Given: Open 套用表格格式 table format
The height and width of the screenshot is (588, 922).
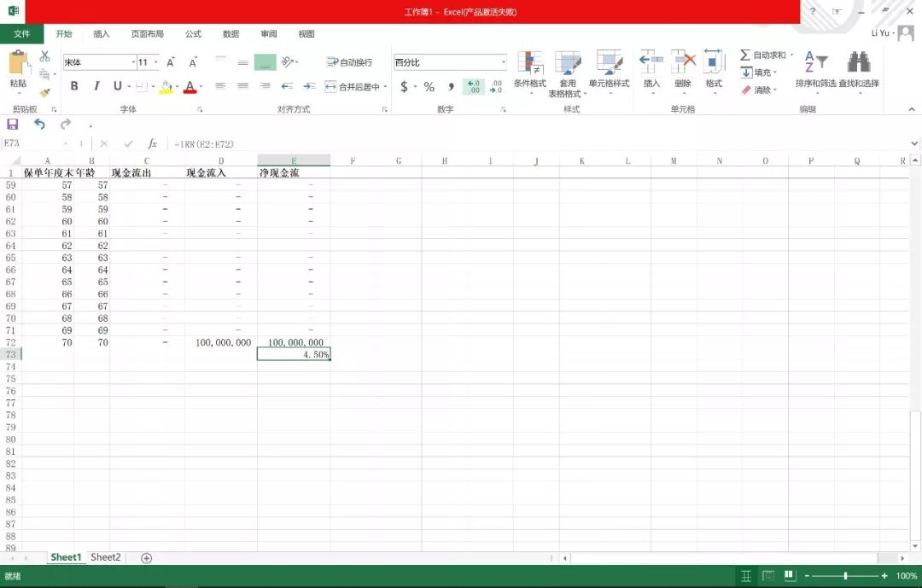Looking at the screenshot, I should click(568, 73).
